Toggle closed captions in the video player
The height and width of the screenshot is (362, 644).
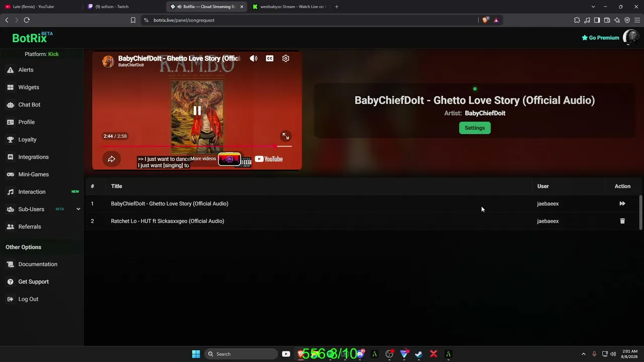click(270, 58)
